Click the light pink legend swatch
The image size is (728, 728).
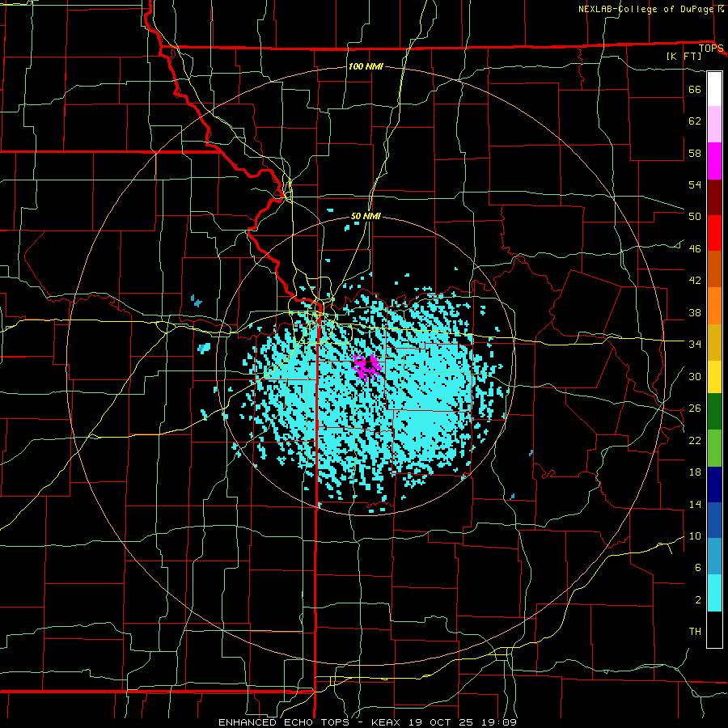[x=714, y=125]
